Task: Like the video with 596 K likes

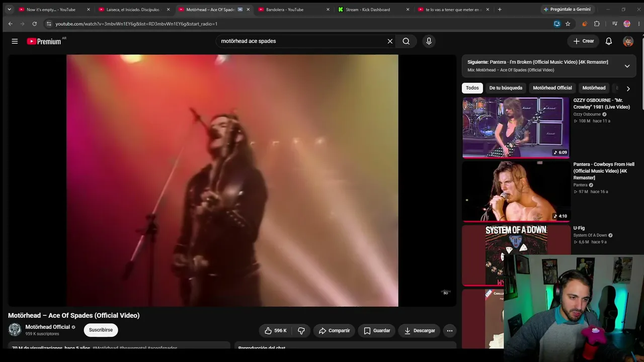Action: click(276, 330)
